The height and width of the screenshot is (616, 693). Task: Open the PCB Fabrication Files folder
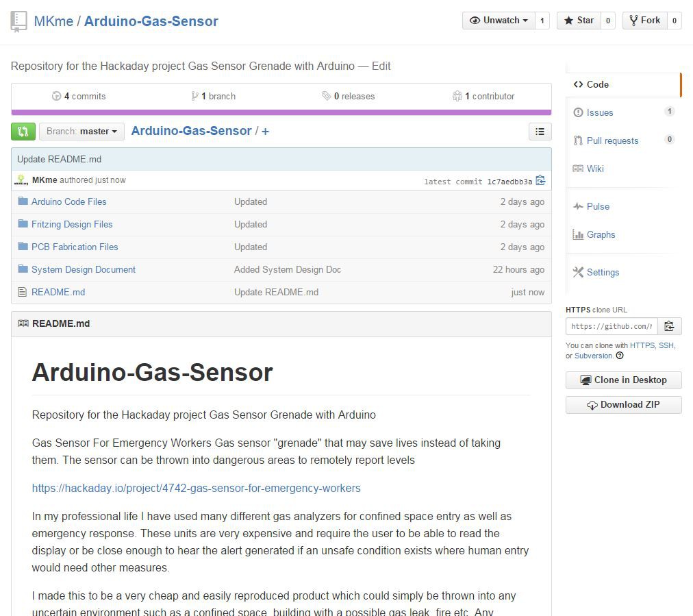coord(75,247)
